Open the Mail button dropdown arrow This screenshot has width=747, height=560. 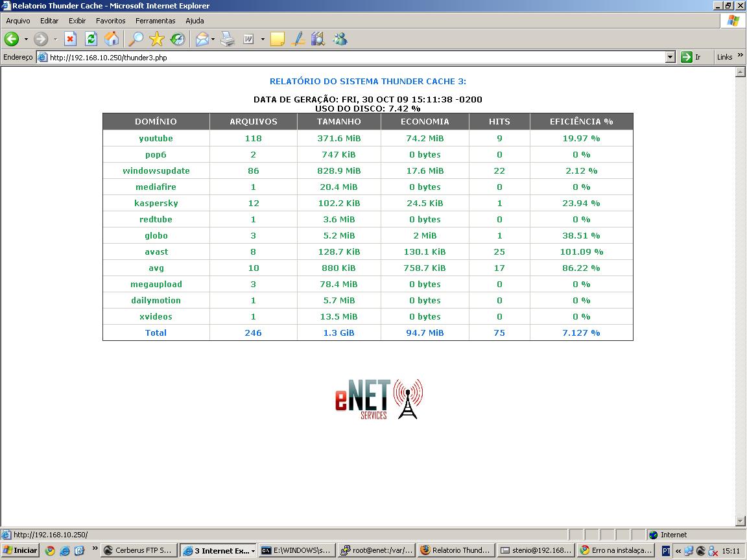(x=213, y=39)
